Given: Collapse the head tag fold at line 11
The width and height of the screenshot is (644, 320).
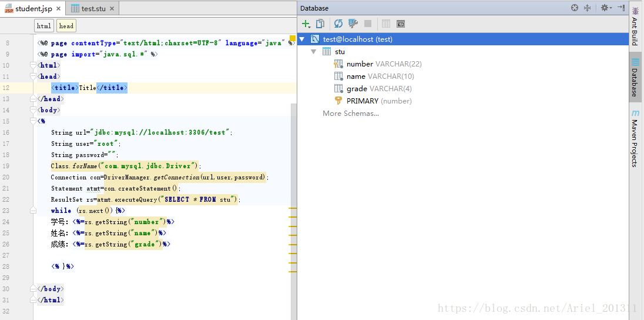Looking at the screenshot, I should point(33,76).
